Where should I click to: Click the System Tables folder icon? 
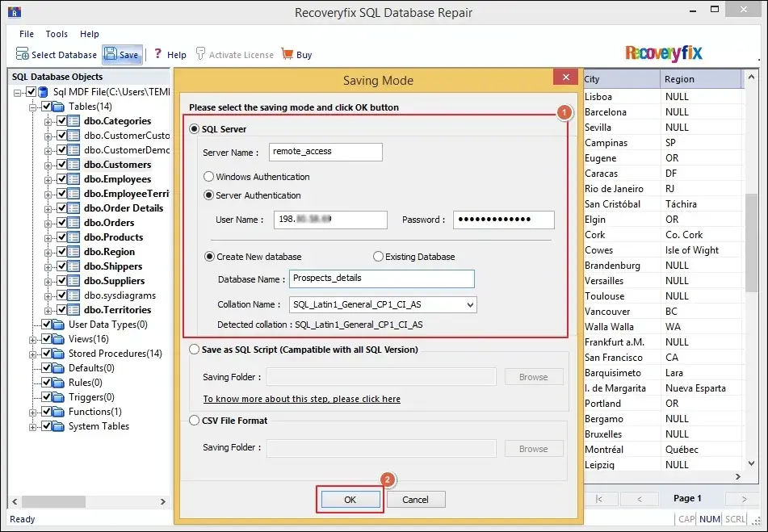click(58, 426)
